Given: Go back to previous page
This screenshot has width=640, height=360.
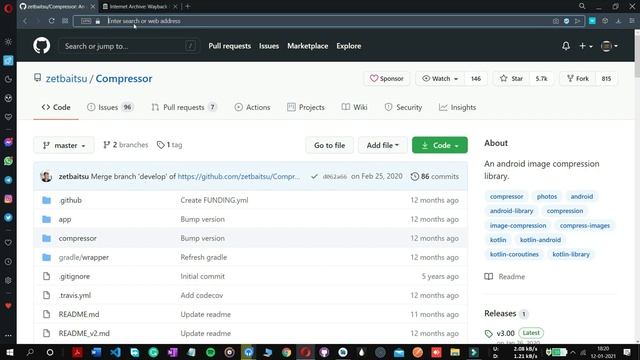Looking at the screenshot, I should 25,21.
